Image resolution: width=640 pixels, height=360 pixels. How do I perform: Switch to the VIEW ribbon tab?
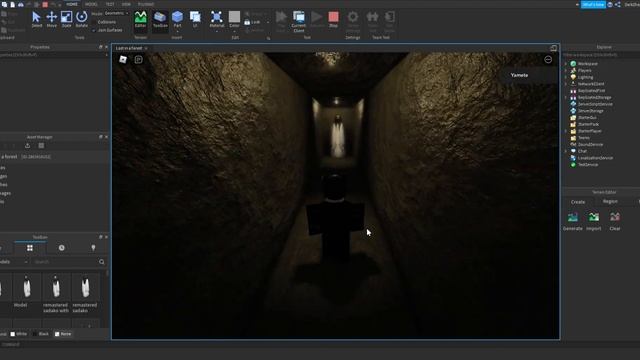126,4
